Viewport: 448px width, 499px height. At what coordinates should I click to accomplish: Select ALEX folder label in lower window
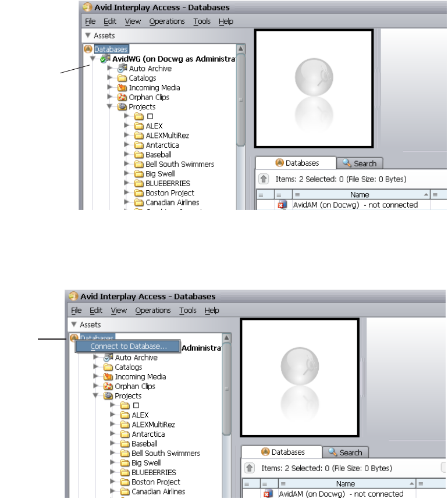(140, 415)
